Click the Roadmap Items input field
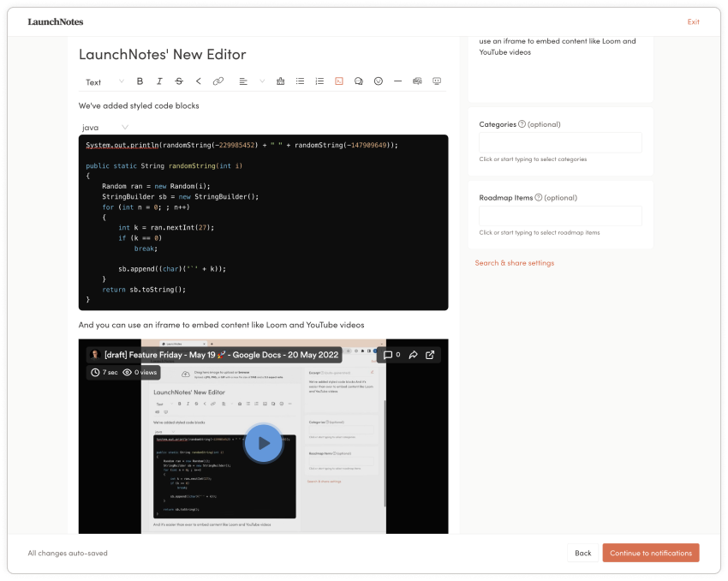The width and height of the screenshot is (728, 581). click(x=560, y=216)
